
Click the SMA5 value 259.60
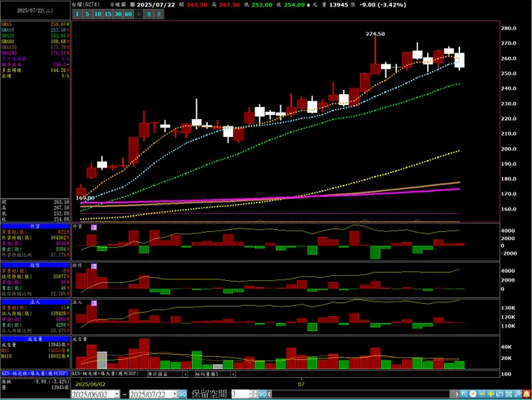[x=58, y=24]
